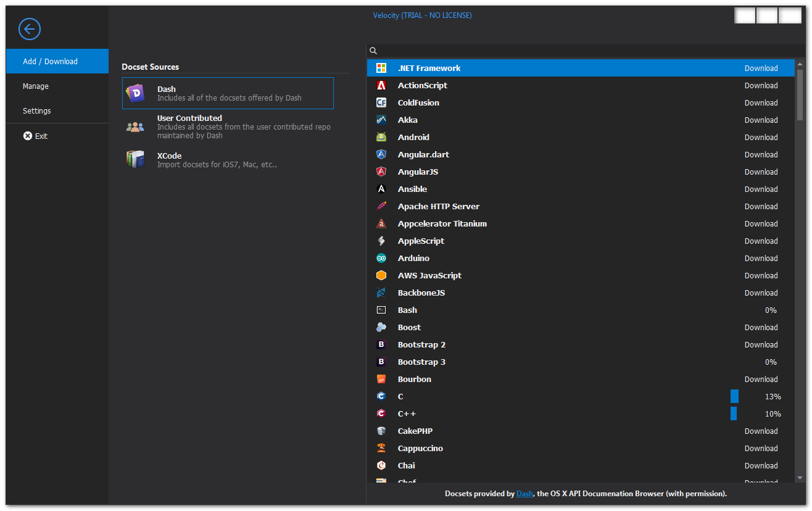Open the Settings section
The height and width of the screenshot is (511, 812).
[x=57, y=110]
